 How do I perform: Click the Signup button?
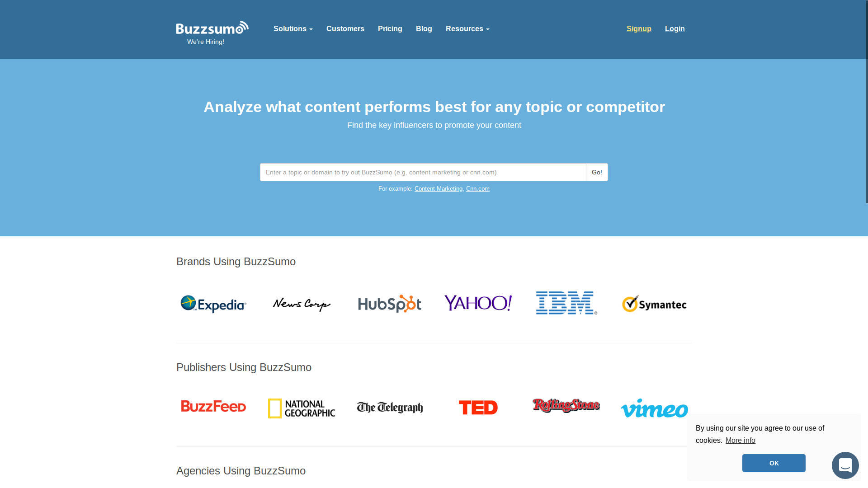pos(638,28)
